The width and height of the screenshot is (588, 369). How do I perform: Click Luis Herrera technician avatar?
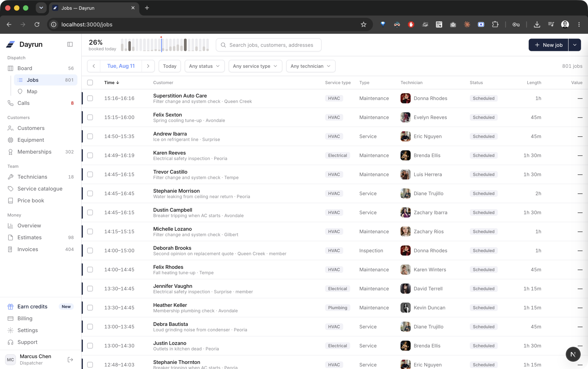[405, 174]
